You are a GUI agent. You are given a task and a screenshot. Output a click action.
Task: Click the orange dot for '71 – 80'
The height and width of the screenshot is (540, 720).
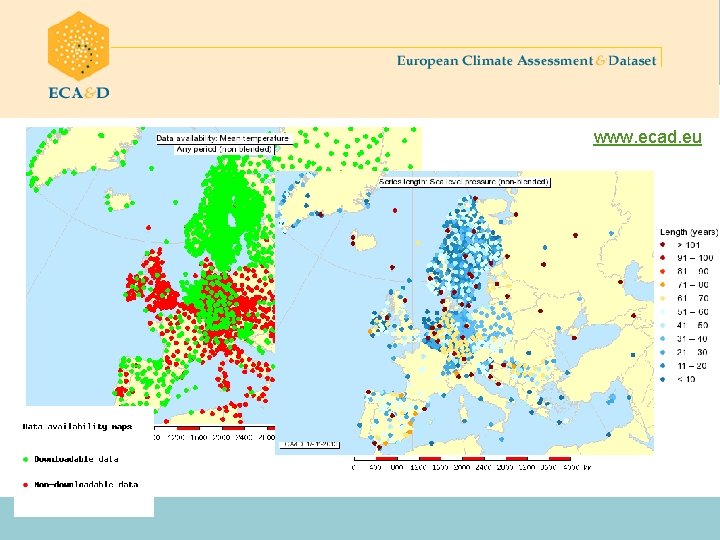click(663, 285)
